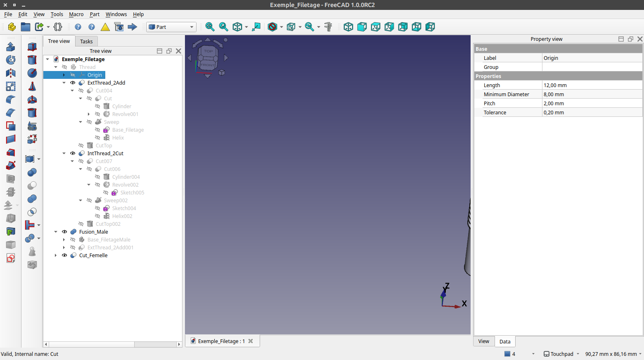Open the measure tool caliper icon
Image resolution: width=644 pixels, height=360 pixels.
click(x=328, y=27)
